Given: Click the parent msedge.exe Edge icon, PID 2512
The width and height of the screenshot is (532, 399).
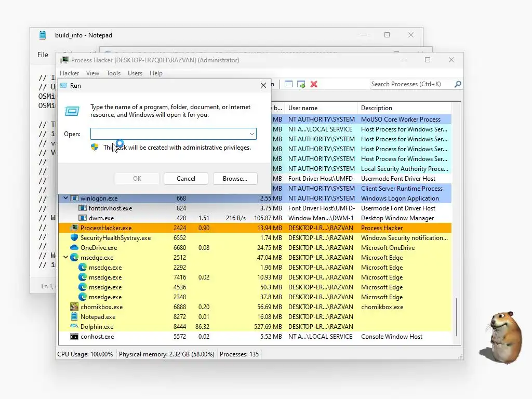Looking at the screenshot, I should (x=74, y=257).
